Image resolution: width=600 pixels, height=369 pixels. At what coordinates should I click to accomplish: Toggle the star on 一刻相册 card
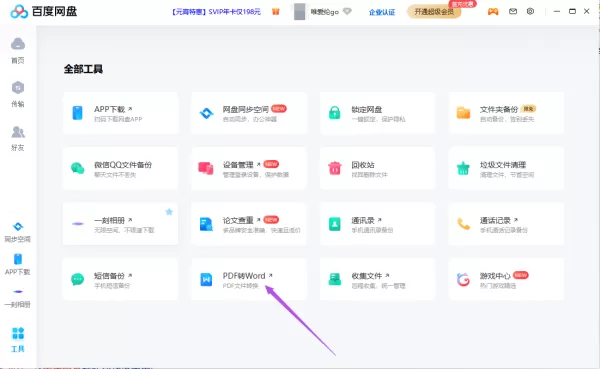click(x=169, y=212)
